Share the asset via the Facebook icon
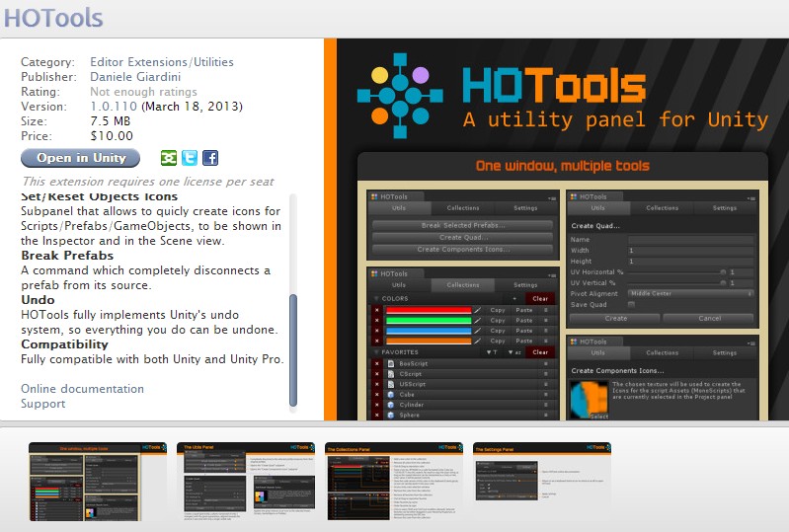Image resolution: width=789 pixels, height=532 pixels. click(210, 158)
